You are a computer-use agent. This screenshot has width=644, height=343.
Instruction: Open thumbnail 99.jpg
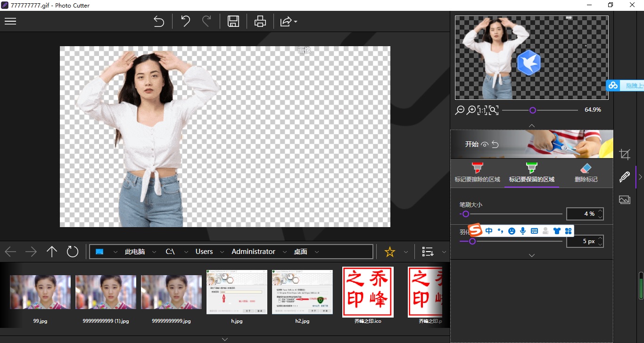click(x=40, y=292)
